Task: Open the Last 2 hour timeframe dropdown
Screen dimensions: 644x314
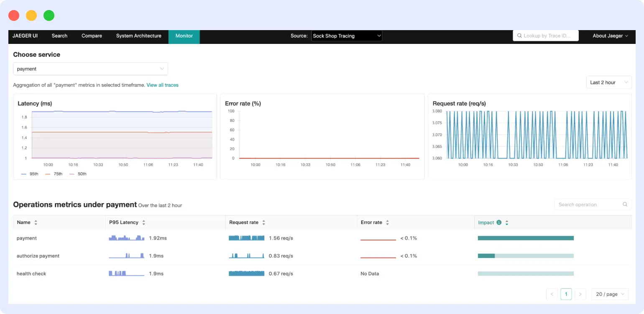Action: pos(609,82)
